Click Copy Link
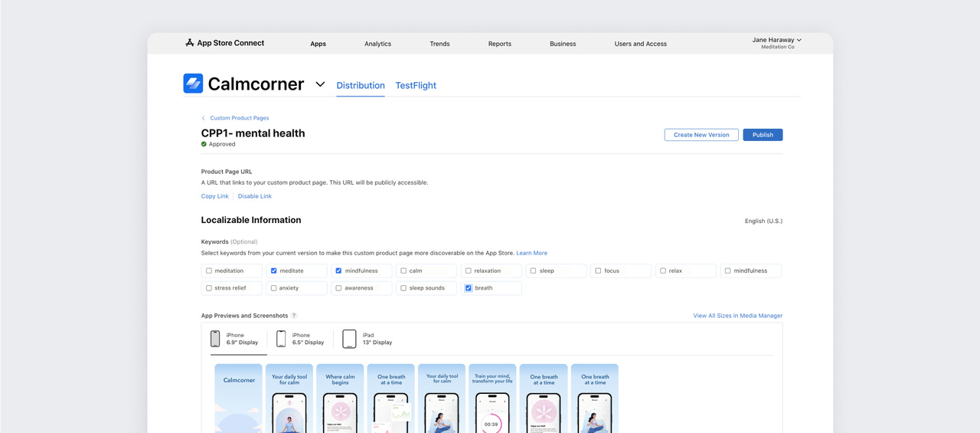 pos(215,196)
